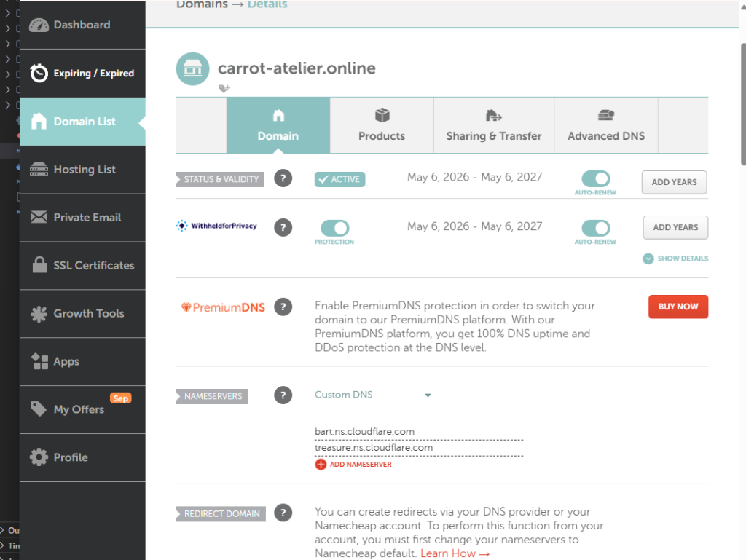Click the Expiring / Expired clock icon
This screenshot has height=560, width=746.
coord(39,74)
